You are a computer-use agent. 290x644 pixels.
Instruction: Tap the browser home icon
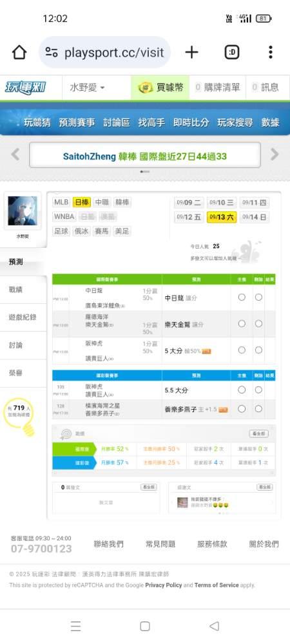[x=19, y=52]
